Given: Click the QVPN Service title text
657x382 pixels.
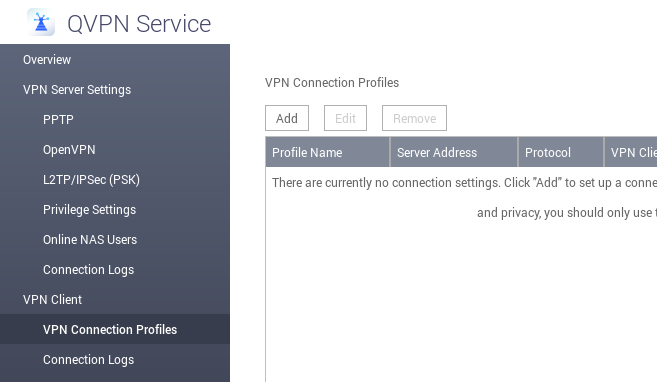Looking at the screenshot, I should coord(139,24).
